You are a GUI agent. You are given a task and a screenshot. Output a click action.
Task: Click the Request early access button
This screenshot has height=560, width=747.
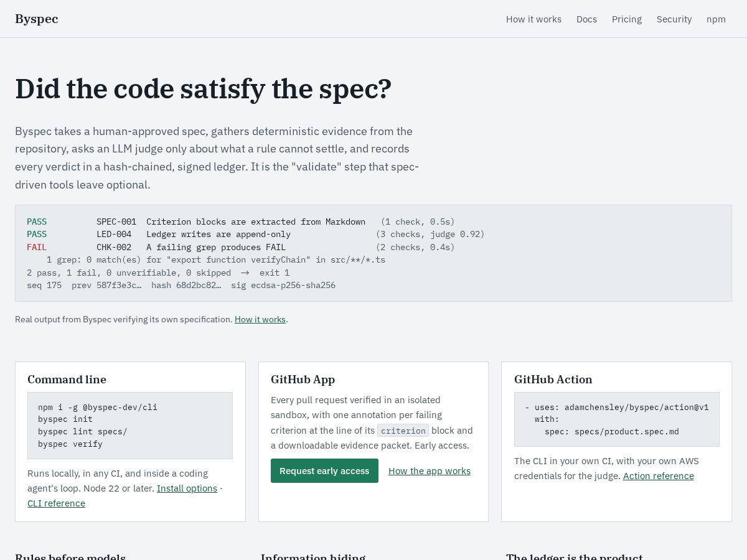pyautogui.click(x=324, y=471)
